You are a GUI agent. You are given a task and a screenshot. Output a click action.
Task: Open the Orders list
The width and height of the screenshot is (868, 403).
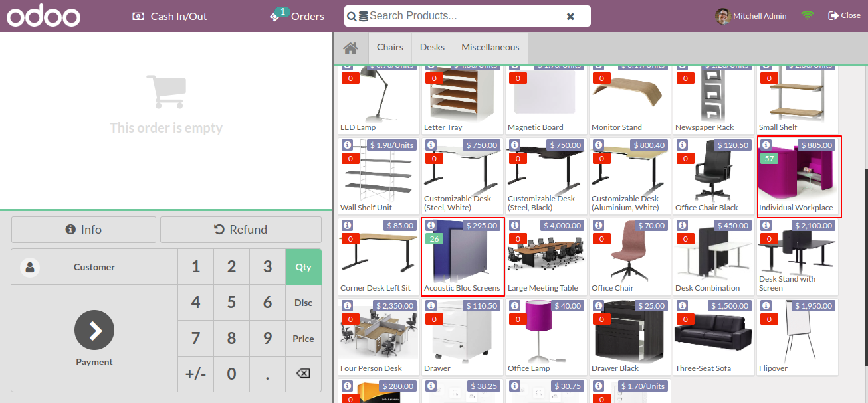click(x=297, y=15)
